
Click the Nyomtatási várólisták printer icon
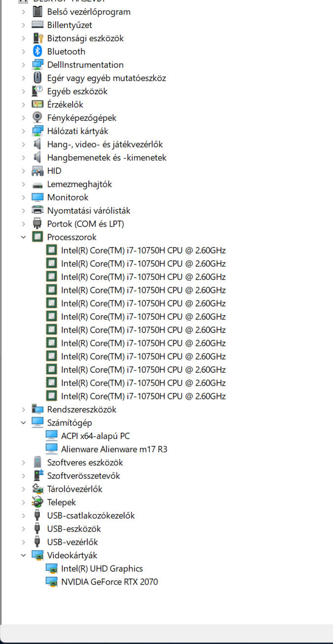(x=38, y=211)
